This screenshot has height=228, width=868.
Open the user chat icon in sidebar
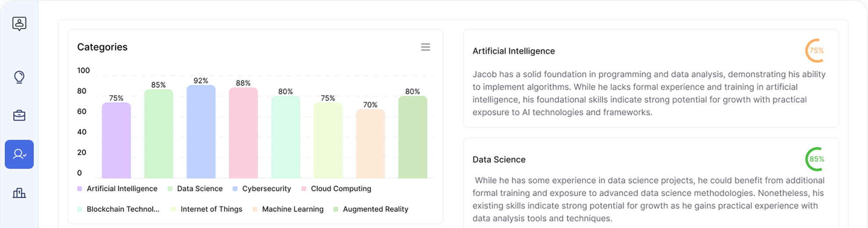tap(19, 24)
